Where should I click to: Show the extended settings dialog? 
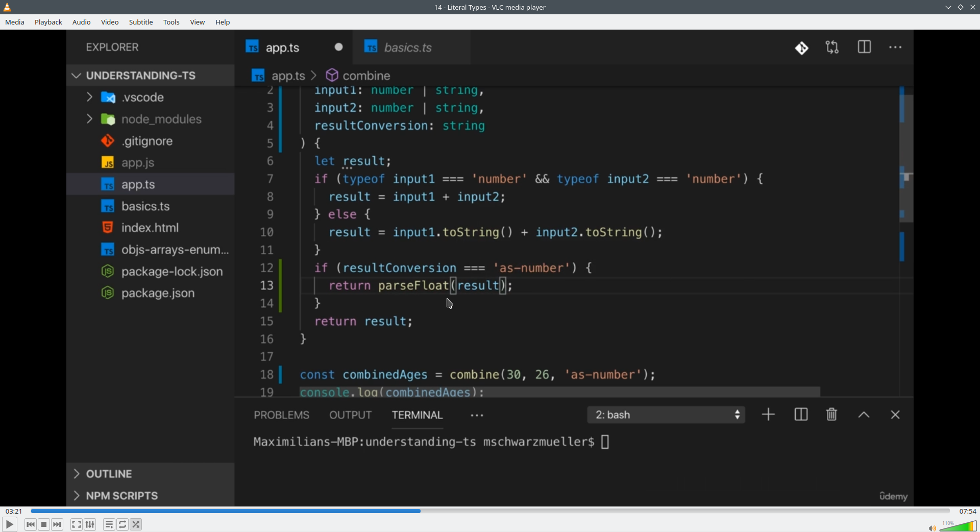coord(90,524)
